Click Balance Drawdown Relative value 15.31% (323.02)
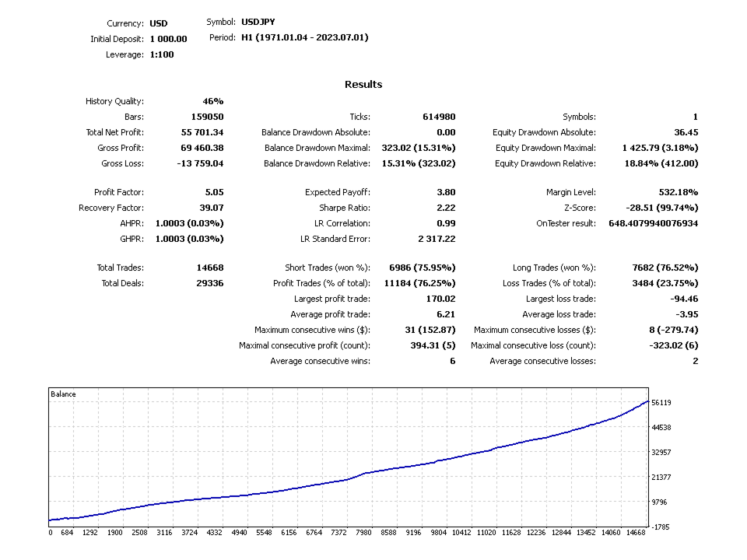The image size is (747, 560). (419, 164)
